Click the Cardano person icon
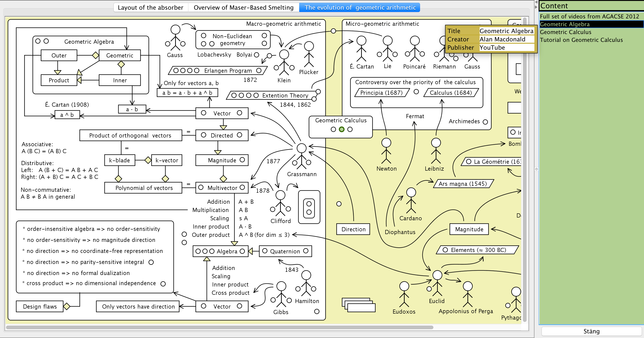 (x=411, y=200)
